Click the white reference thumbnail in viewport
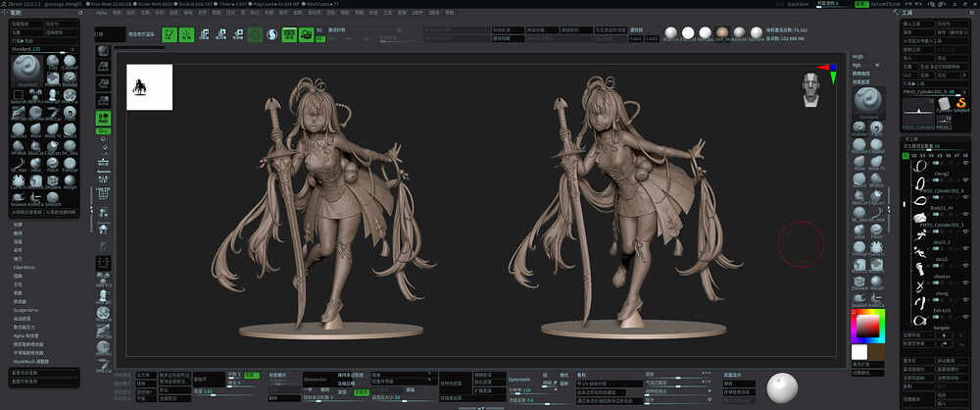This screenshot has height=410, width=980. (149, 87)
